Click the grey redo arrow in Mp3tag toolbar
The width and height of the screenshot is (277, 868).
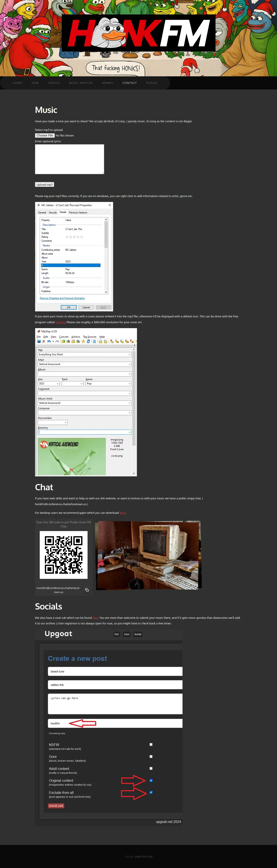57,341
